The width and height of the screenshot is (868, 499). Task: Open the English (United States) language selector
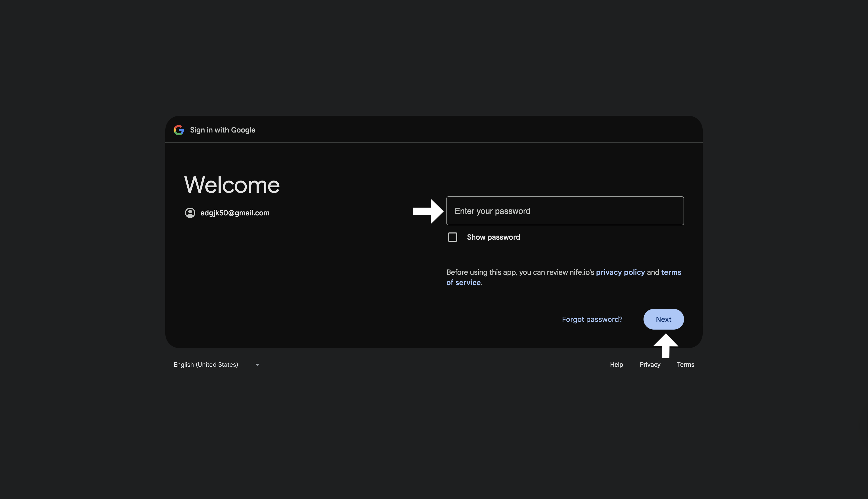tap(206, 365)
